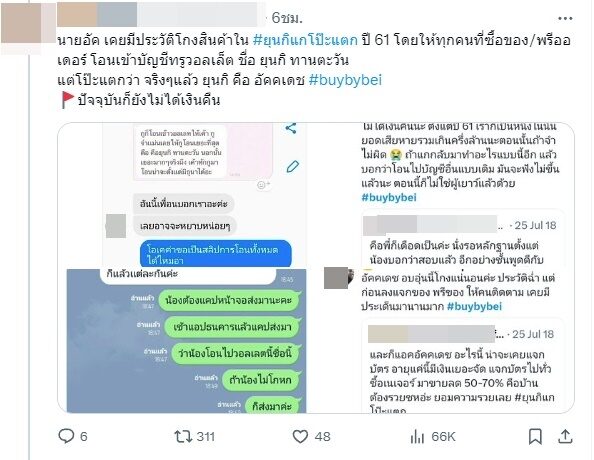Open the poster's profile avatar

tap(21, 23)
